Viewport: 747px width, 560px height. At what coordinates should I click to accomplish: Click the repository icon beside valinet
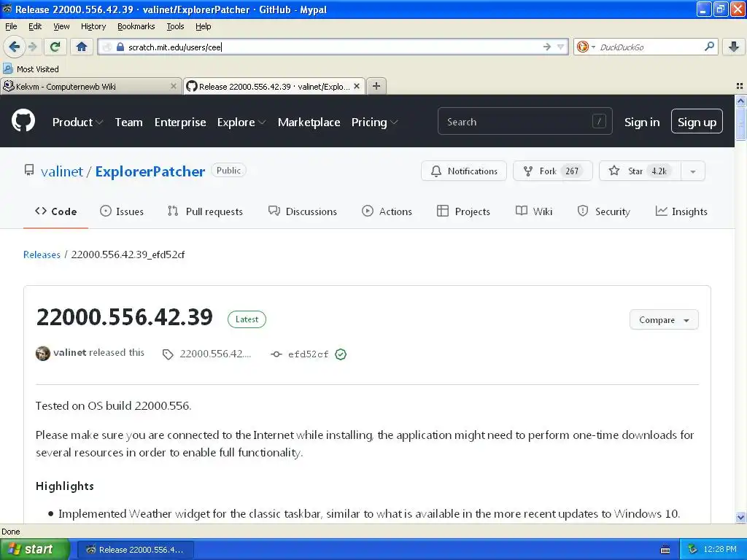pos(29,170)
